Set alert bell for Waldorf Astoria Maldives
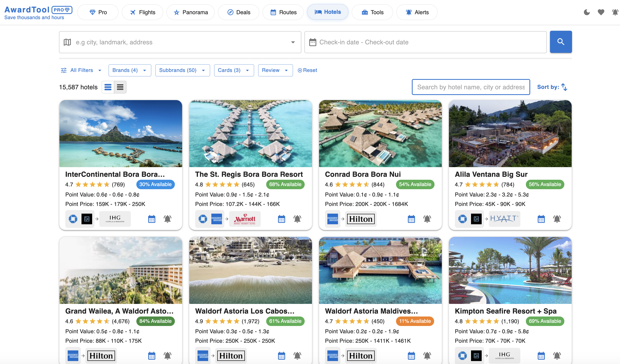Screen dimensions: 620x364 [427, 356]
